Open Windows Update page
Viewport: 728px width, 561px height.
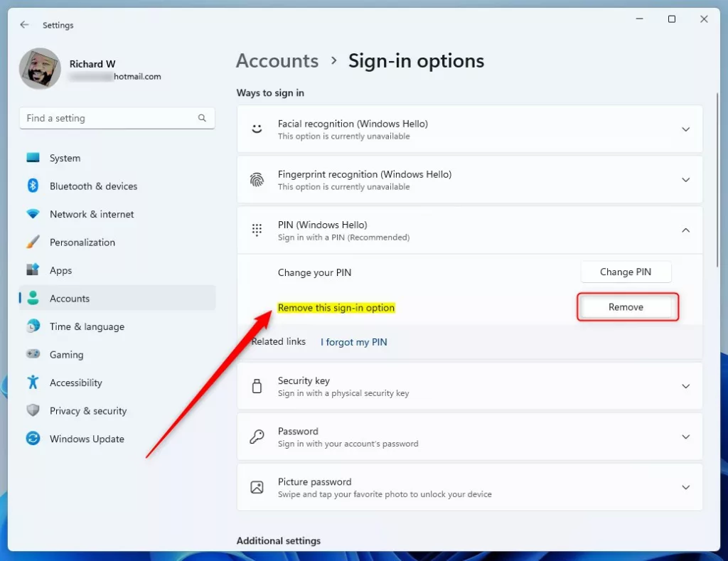[x=117, y=439]
